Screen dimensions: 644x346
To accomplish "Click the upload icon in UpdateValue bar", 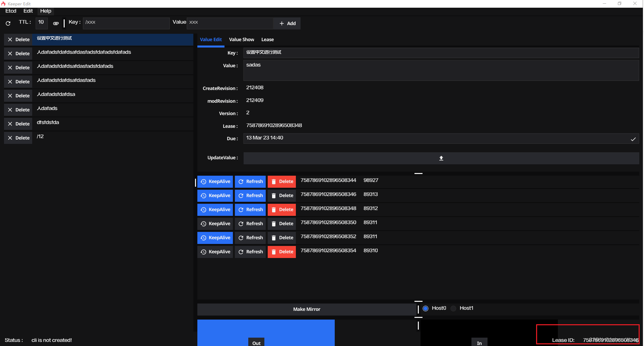I will 441,158.
